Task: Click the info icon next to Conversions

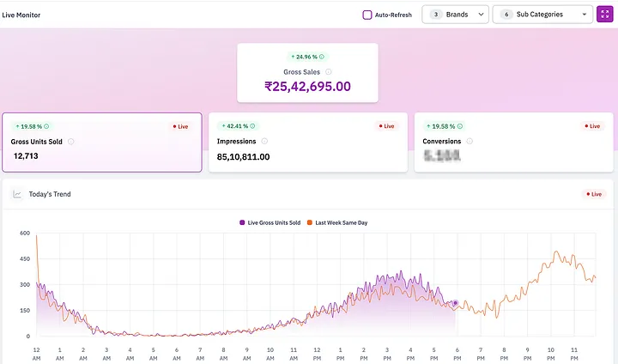Action: pyautogui.click(x=470, y=142)
